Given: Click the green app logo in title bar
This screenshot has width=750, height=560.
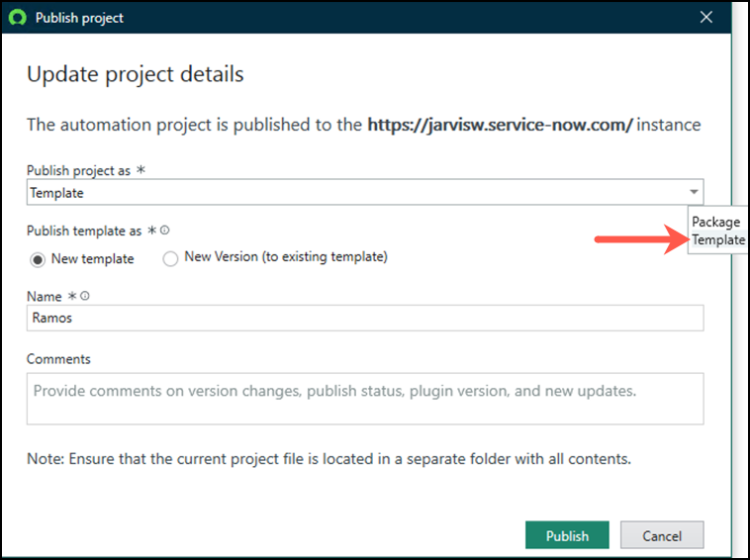Looking at the screenshot, I should (x=17, y=17).
